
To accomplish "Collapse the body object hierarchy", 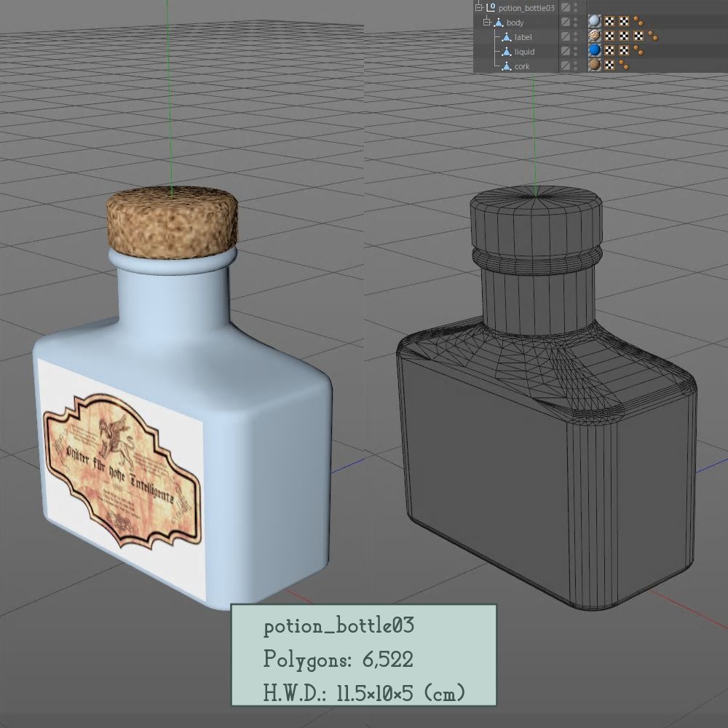I will tap(486, 22).
